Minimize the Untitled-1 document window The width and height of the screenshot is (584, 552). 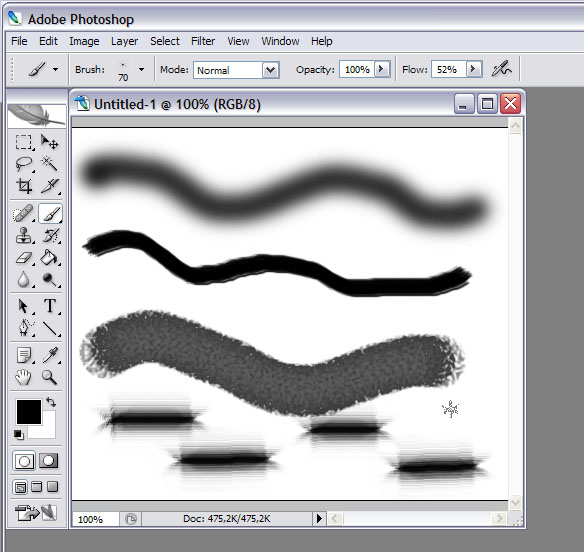(464, 104)
